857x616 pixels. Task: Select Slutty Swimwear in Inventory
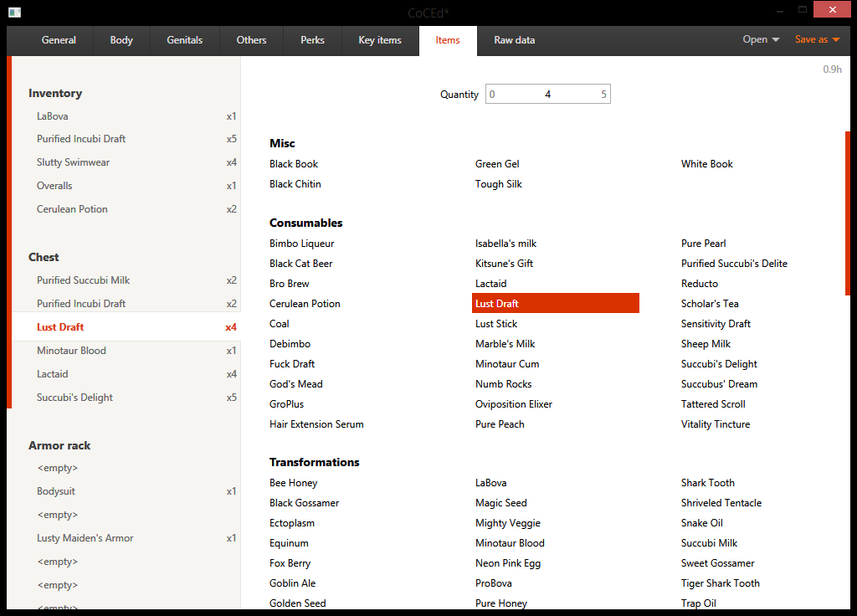pos(74,162)
